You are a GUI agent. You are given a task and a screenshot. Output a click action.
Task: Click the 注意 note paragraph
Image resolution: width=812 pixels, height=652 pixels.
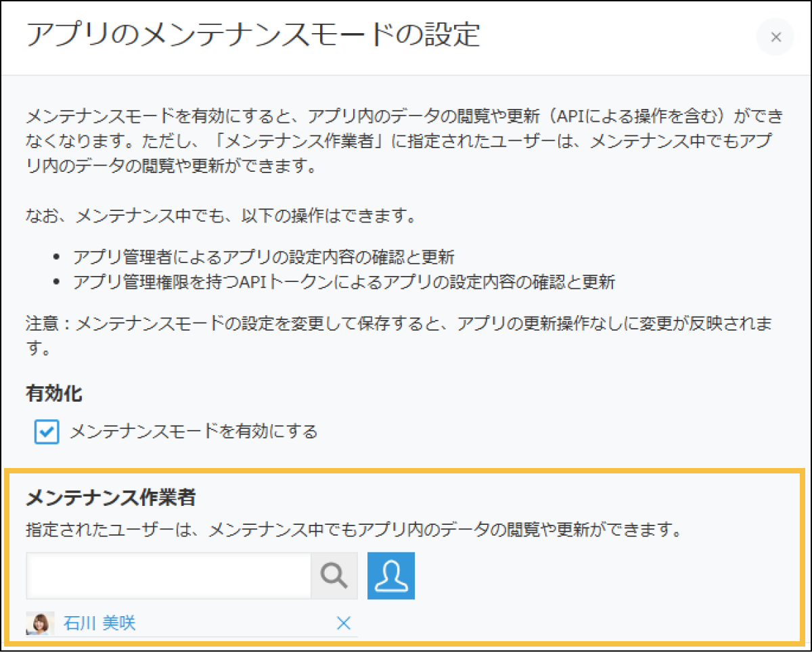pyautogui.click(x=399, y=324)
